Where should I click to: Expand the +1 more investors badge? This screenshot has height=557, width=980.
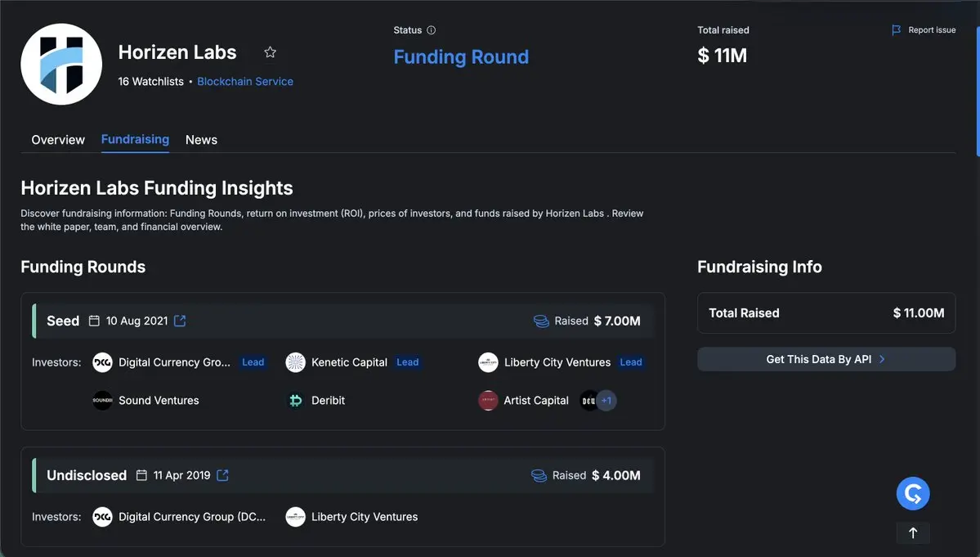click(x=606, y=401)
